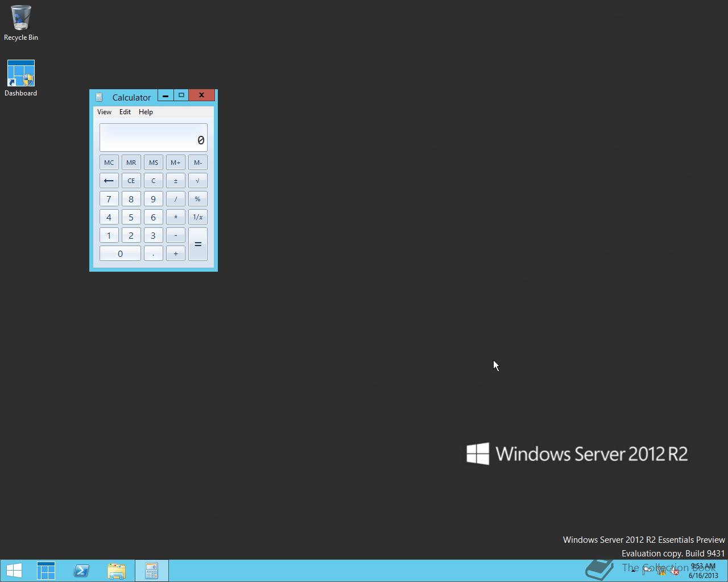Click the square root button
The image size is (728, 582).
198,181
